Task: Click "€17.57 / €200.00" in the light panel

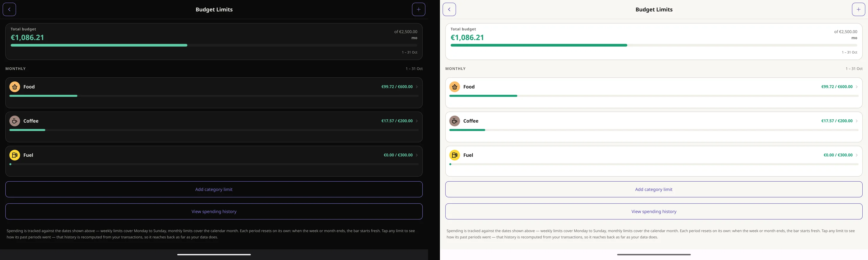Action: point(837,121)
